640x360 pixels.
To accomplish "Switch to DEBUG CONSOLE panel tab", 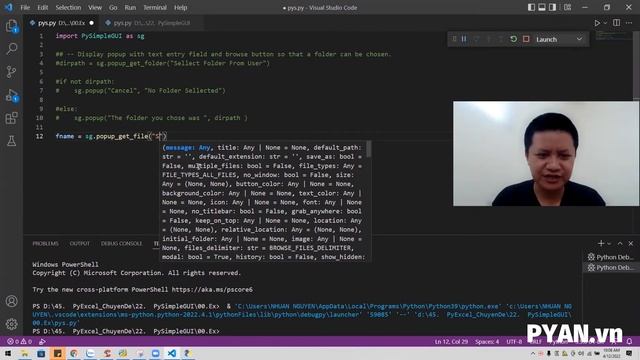I will point(122,243).
